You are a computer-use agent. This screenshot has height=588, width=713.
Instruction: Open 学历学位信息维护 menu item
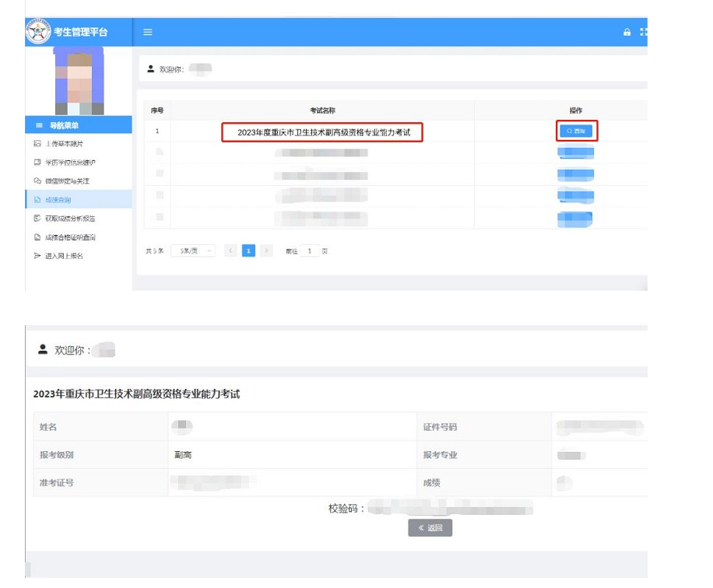pyautogui.click(x=70, y=163)
